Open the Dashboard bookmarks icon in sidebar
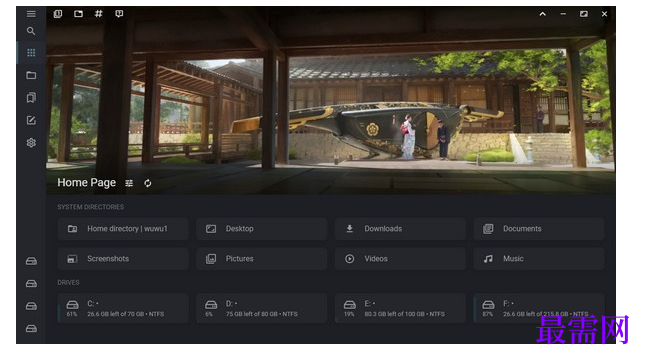Image resolution: width=648 pixels, height=361 pixels. tap(31, 97)
